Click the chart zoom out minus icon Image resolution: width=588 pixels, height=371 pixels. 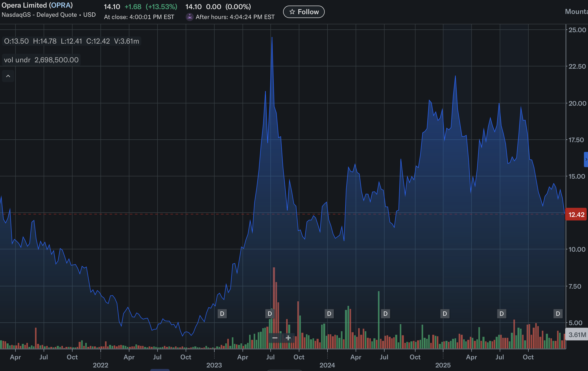275,338
